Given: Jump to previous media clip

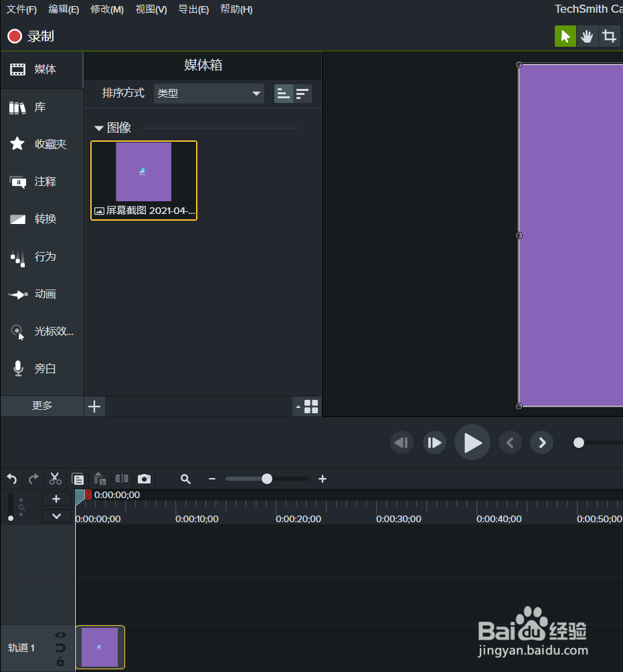Looking at the screenshot, I should point(510,443).
